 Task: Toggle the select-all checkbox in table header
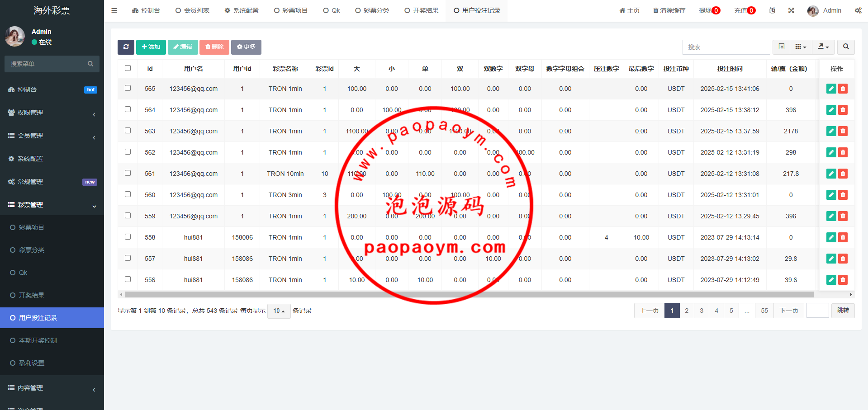128,68
